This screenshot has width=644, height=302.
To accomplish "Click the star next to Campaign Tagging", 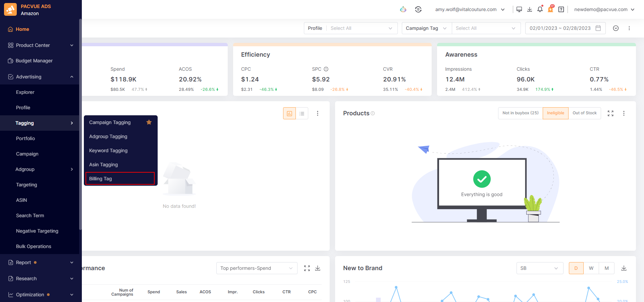I will 149,122.
